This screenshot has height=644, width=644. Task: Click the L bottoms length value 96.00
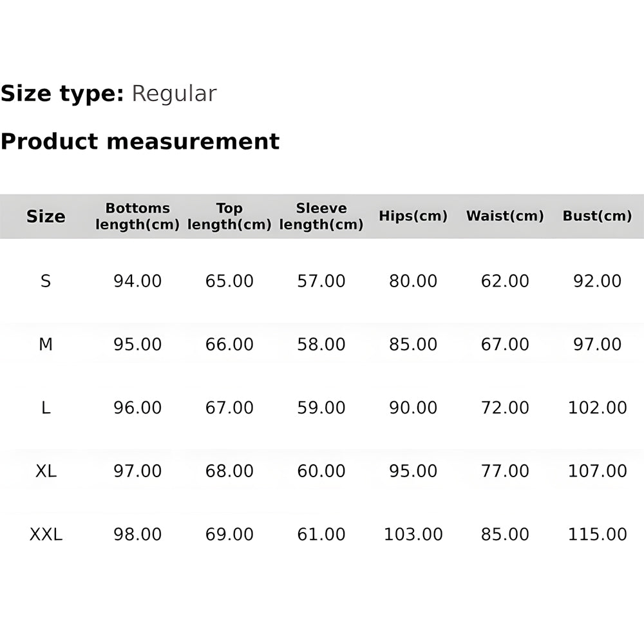pyautogui.click(x=137, y=408)
